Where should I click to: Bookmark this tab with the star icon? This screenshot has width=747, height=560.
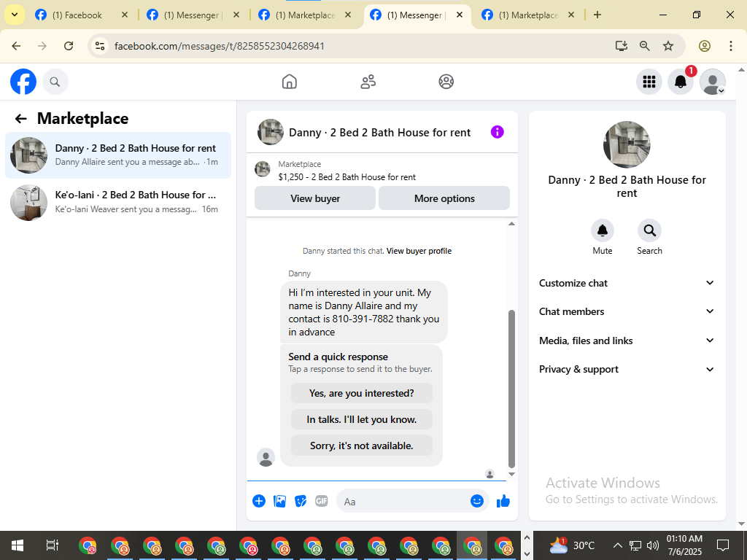click(668, 46)
